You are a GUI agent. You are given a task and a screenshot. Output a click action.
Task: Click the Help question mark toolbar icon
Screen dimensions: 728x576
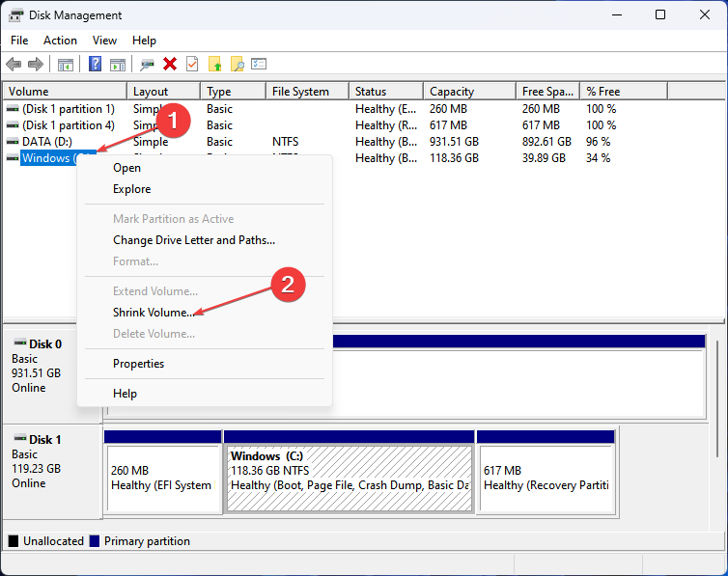tap(95, 64)
